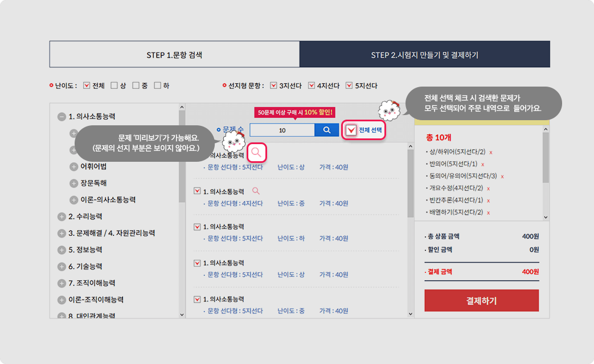Preview the 4지선다 question via magnifier icon
This screenshot has width=594, height=364.
click(256, 191)
